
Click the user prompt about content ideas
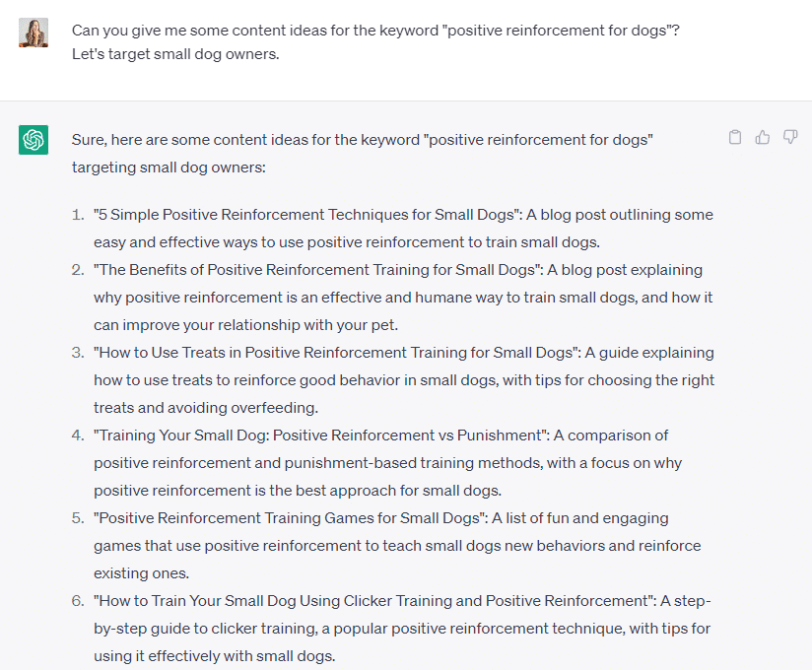click(x=375, y=42)
